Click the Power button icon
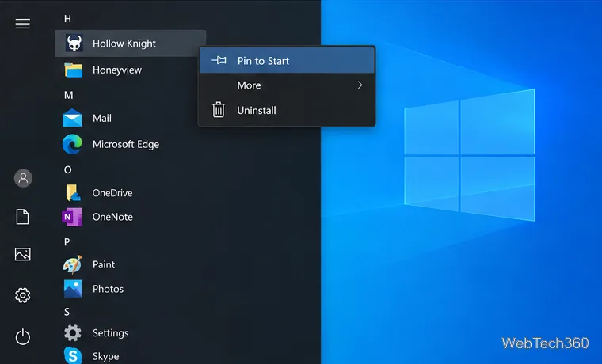 click(x=23, y=336)
